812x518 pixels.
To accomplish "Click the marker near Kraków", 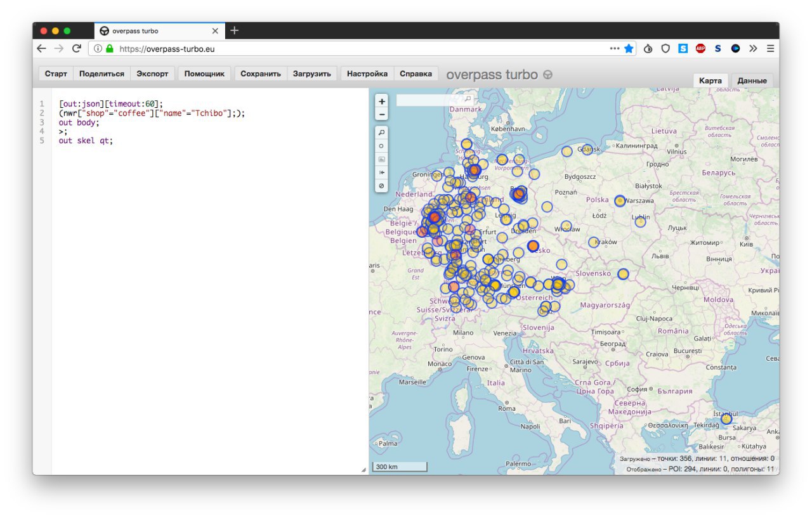I will point(594,242).
